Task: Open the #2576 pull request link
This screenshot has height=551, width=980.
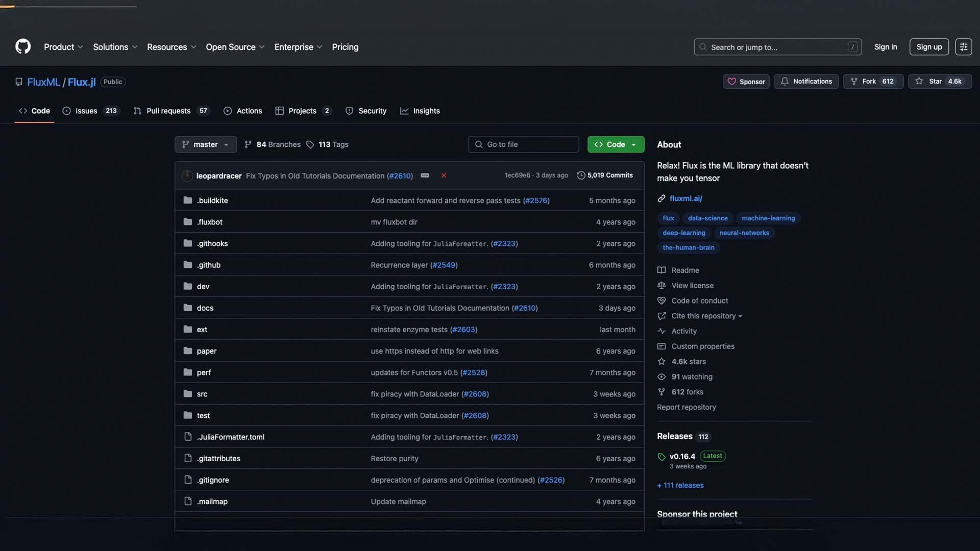Action: click(x=536, y=201)
